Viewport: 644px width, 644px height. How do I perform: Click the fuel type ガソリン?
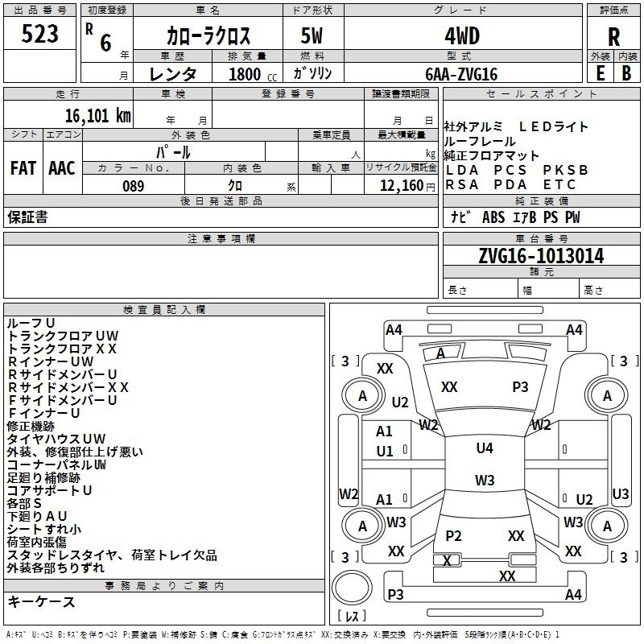tap(312, 73)
